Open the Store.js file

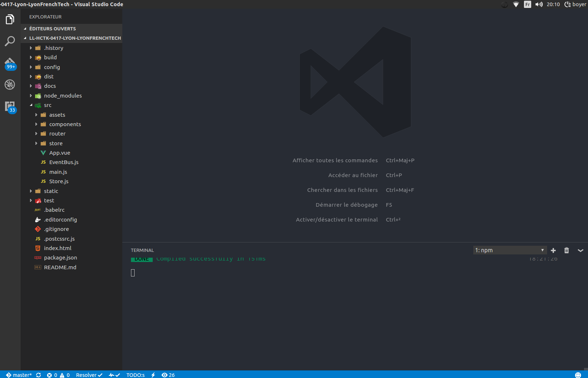click(71, 181)
